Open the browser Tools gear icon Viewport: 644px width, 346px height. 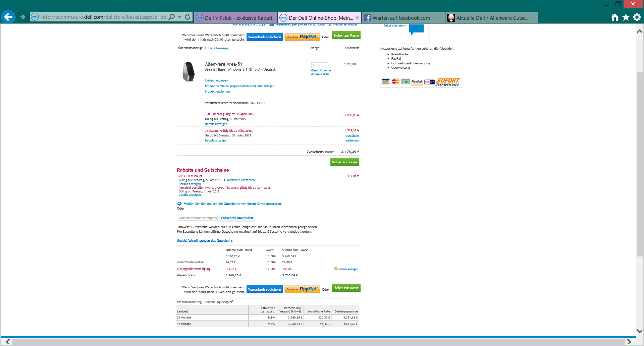(637, 17)
